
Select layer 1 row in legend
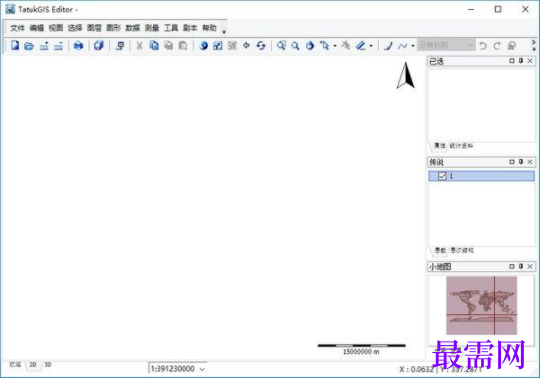[481, 176]
